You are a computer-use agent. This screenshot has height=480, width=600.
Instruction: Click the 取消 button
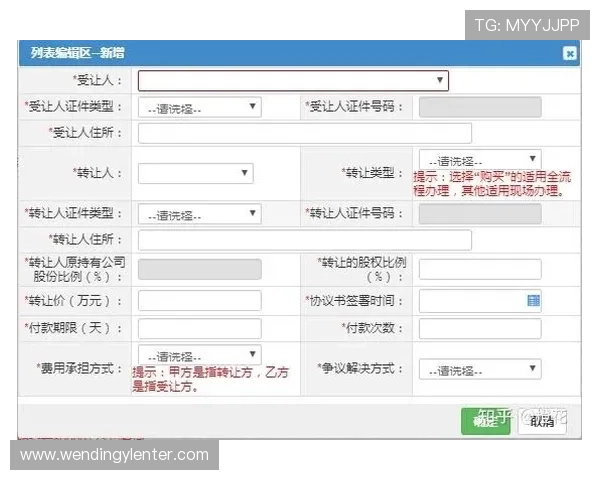tap(541, 421)
